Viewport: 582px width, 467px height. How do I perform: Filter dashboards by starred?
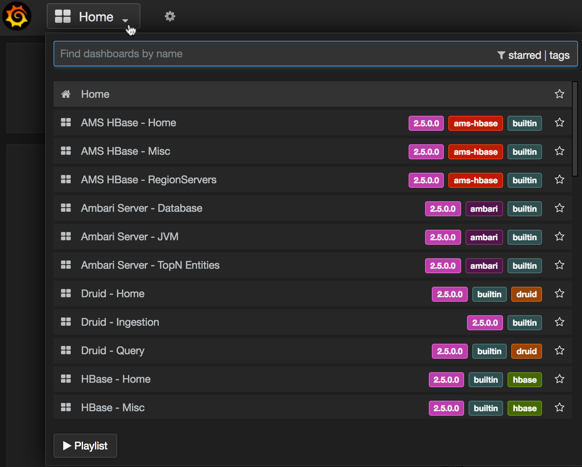click(x=524, y=55)
